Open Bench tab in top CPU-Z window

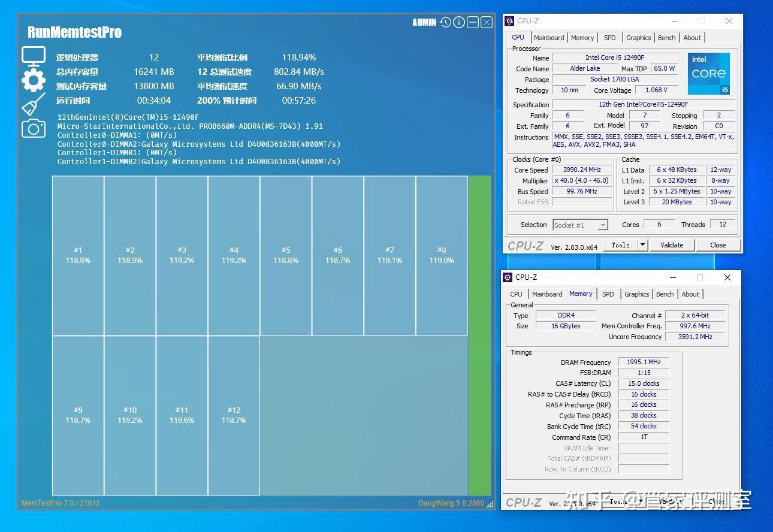[667, 38]
